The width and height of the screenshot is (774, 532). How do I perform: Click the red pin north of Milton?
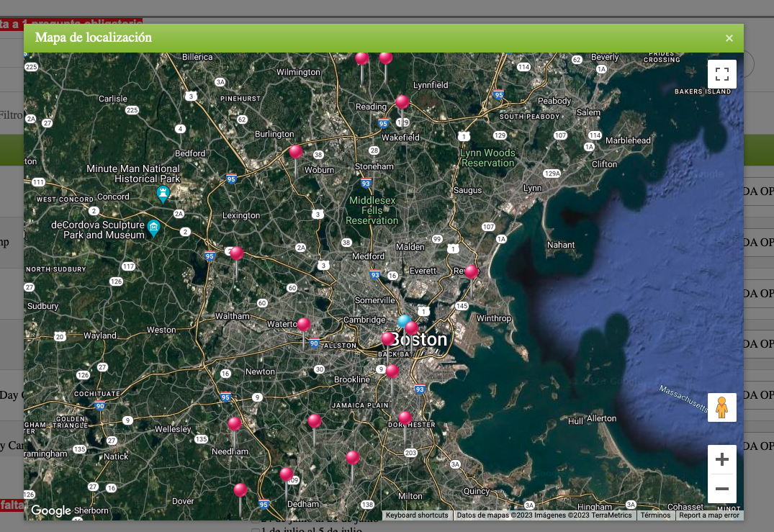[x=353, y=458]
